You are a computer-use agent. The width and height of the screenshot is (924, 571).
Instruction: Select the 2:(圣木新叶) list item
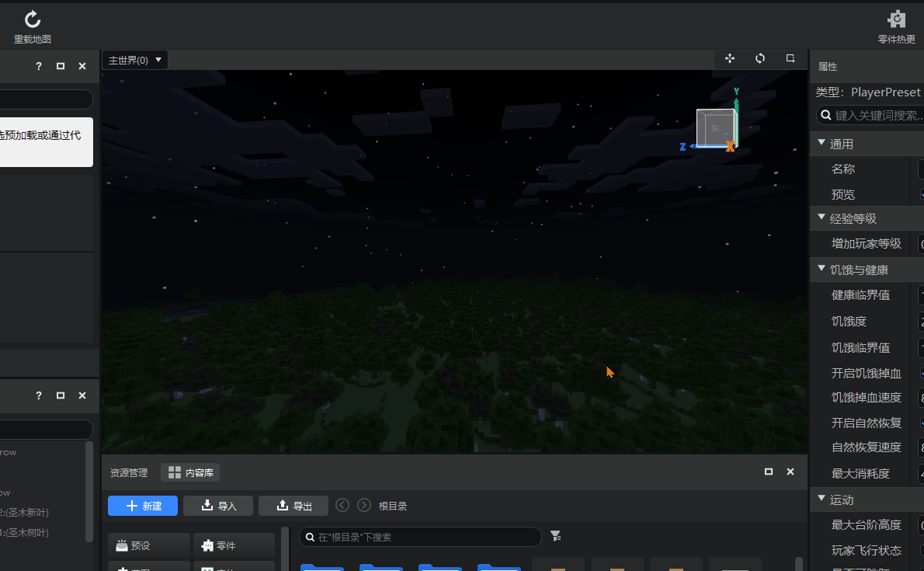click(x=25, y=513)
